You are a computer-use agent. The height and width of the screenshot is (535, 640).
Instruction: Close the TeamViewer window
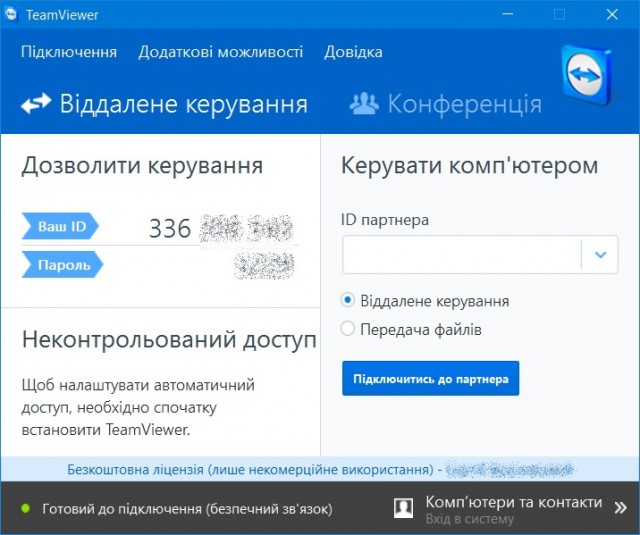[612, 14]
